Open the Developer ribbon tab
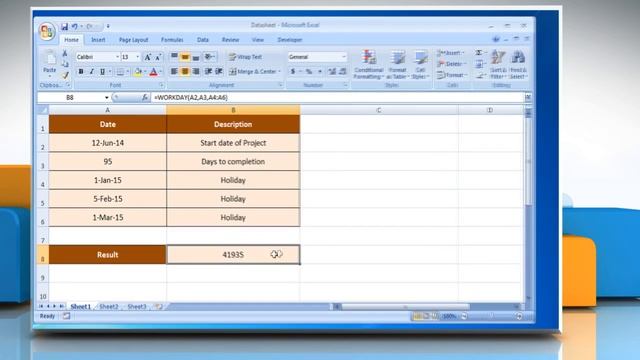 point(290,40)
